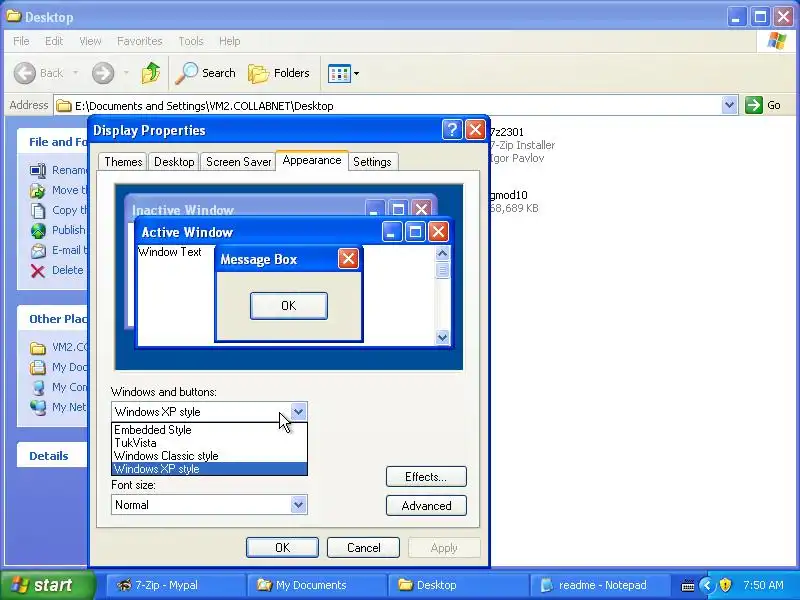Open the View menu
The image size is (800, 600).
coord(90,41)
